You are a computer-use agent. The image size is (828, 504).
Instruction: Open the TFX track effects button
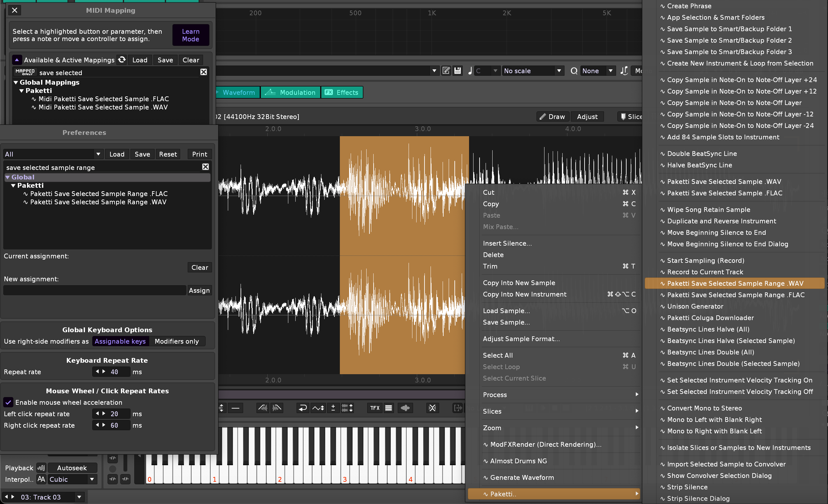[375, 408]
